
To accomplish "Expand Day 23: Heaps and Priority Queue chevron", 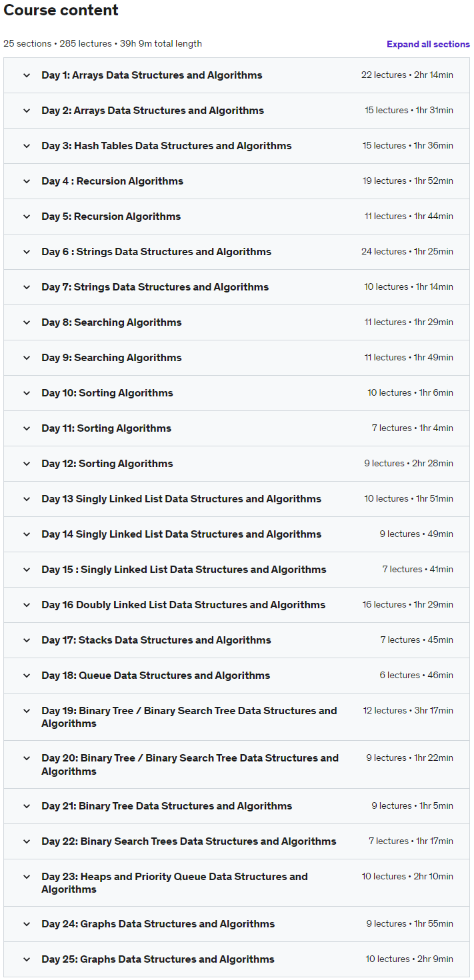I will pyautogui.click(x=27, y=877).
